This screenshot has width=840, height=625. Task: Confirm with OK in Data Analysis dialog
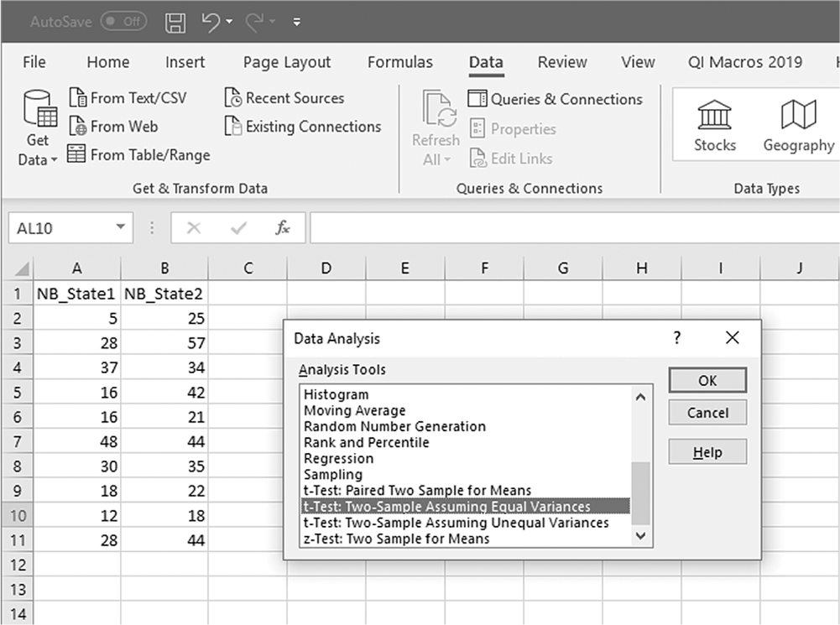[x=707, y=380]
